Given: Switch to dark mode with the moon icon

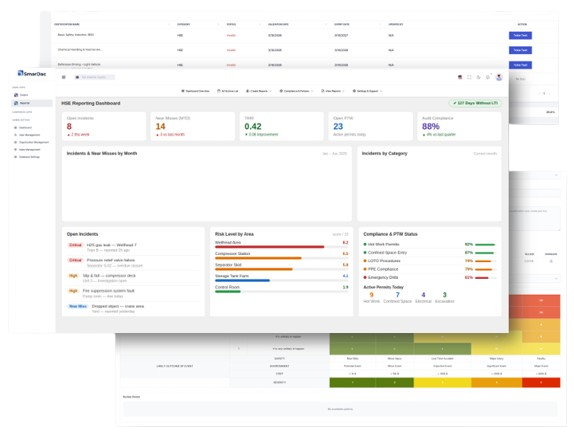Looking at the screenshot, I should point(478,77).
